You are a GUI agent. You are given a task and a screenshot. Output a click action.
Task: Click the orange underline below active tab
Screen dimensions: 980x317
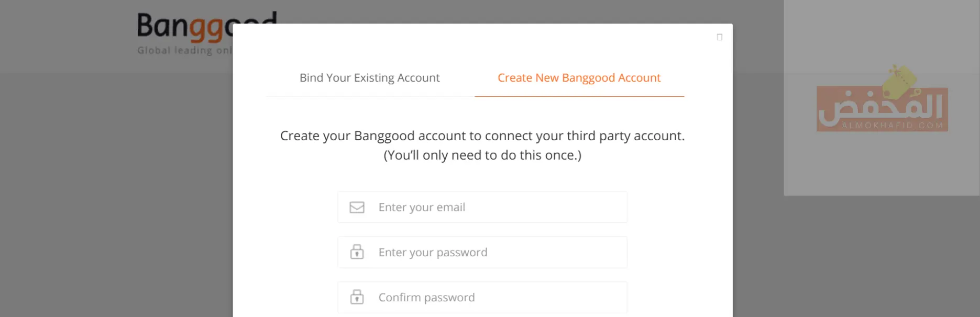pos(579,96)
